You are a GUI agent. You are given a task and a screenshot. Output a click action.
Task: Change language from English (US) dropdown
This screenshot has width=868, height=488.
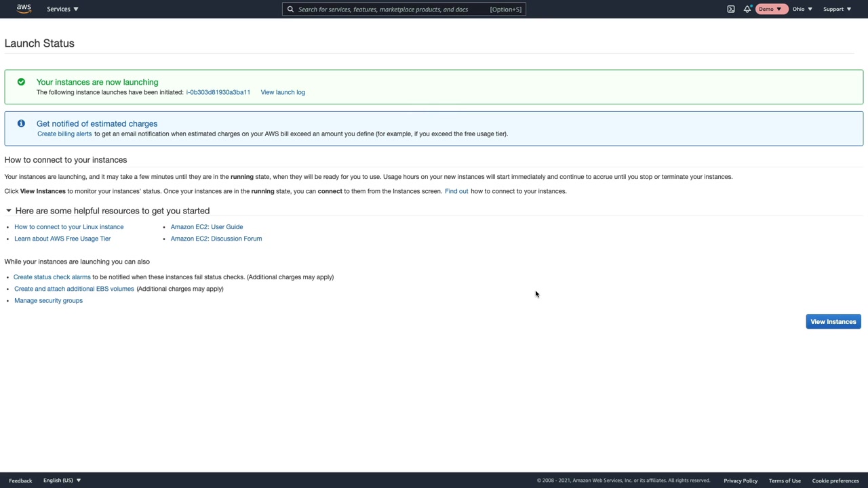[x=62, y=481]
